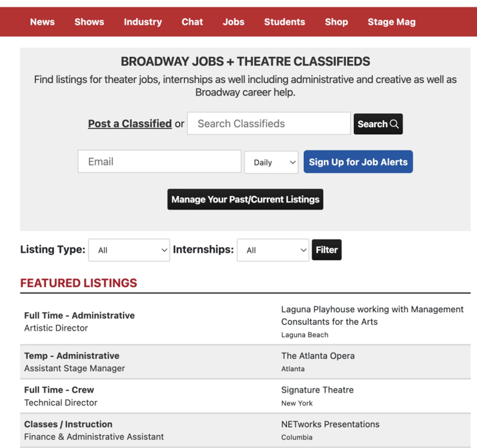The width and height of the screenshot is (477, 448).
Task: Visit the Shop navigation link
Action: [336, 22]
